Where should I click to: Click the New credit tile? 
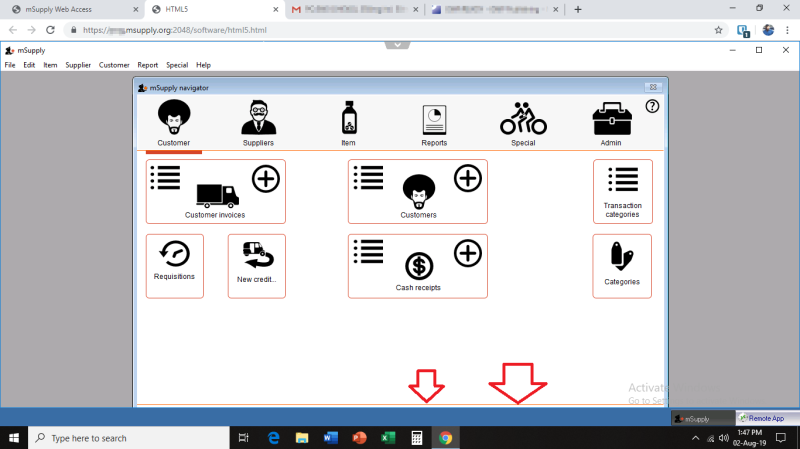pos(257,266)
